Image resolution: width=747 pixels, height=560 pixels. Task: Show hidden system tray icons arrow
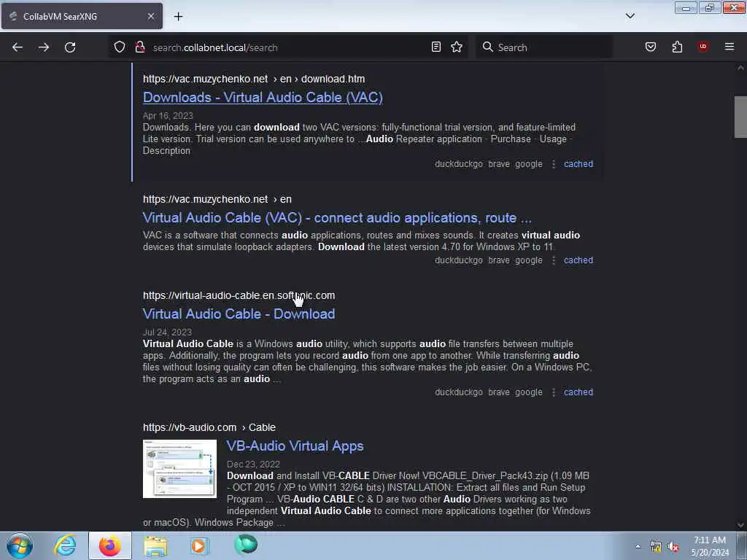638,546
